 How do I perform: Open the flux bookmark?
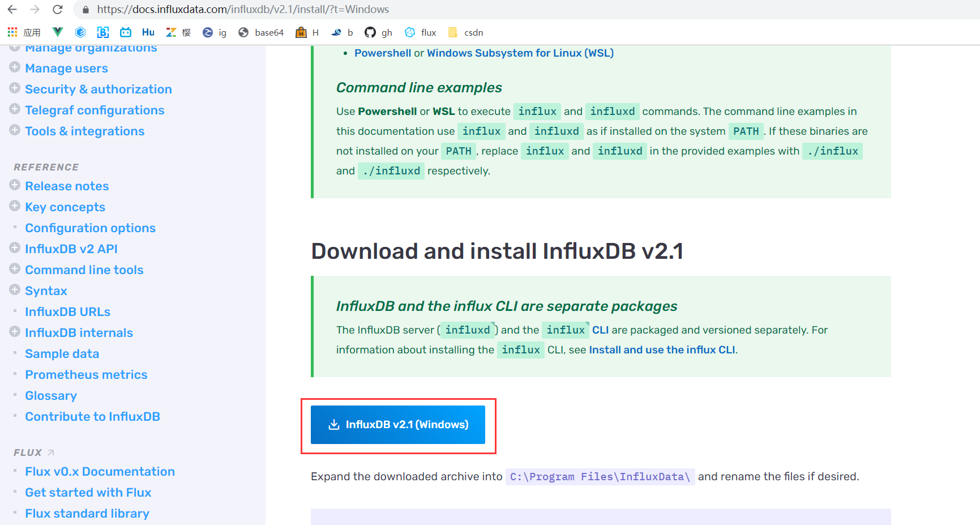(420, 32)
